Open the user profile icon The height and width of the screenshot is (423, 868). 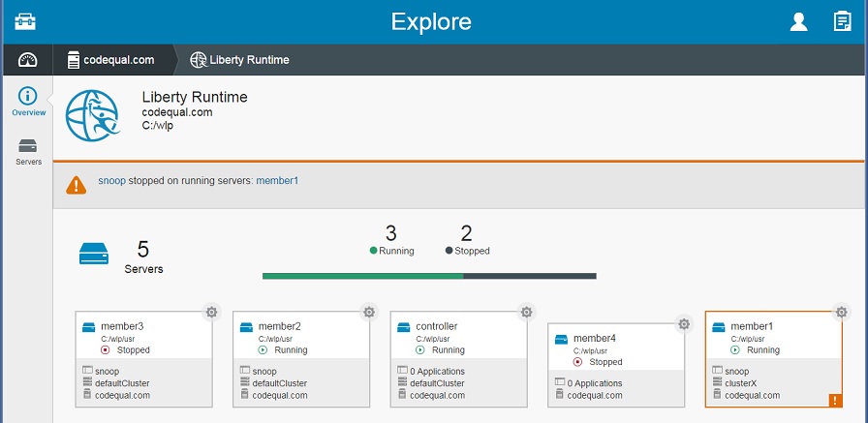(x=798, y=22)
